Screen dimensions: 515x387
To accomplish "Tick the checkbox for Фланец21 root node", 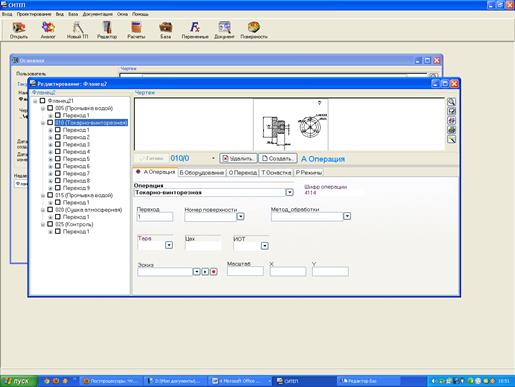I will click(x=42, y=101).
